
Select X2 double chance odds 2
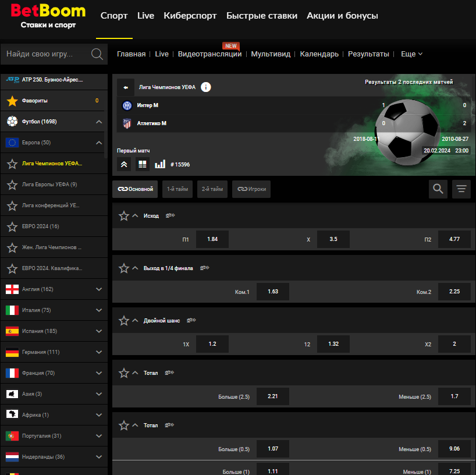click(454, 344)
